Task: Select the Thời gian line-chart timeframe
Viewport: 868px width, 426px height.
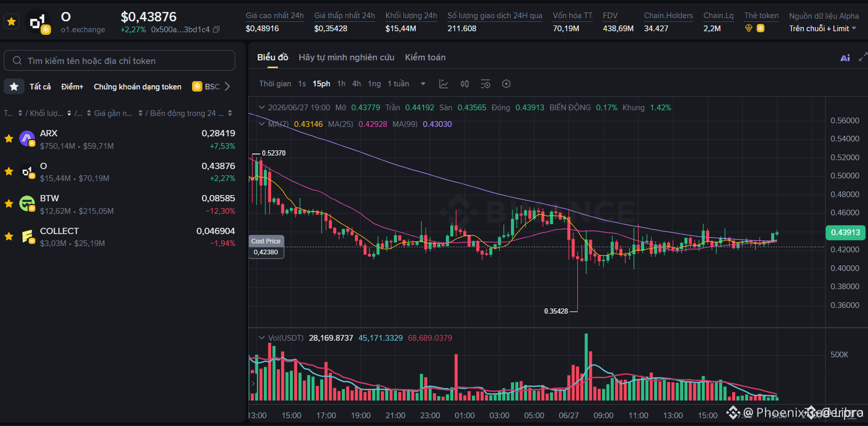Action: (x=275, y=84)
